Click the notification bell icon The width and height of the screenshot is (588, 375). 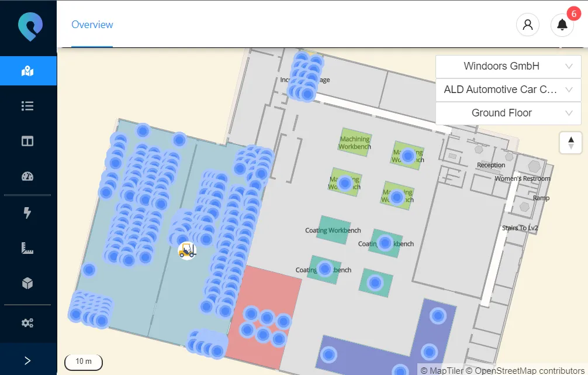coord(562,25)
